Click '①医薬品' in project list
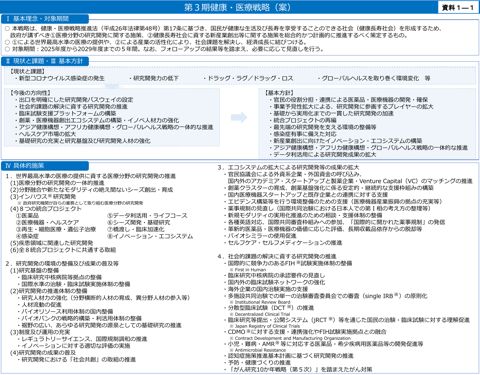The width and height of the screenshot is (480, 375). [x=27, y=216]
